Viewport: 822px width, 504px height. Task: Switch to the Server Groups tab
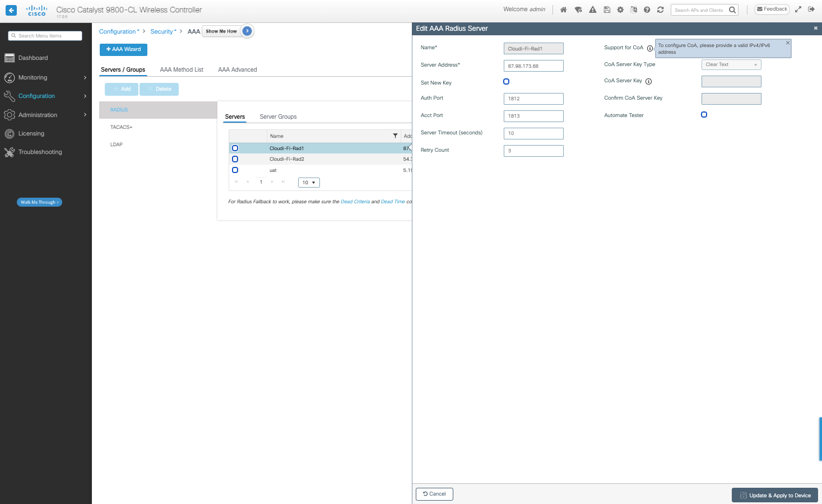click(x=278, y=116)
